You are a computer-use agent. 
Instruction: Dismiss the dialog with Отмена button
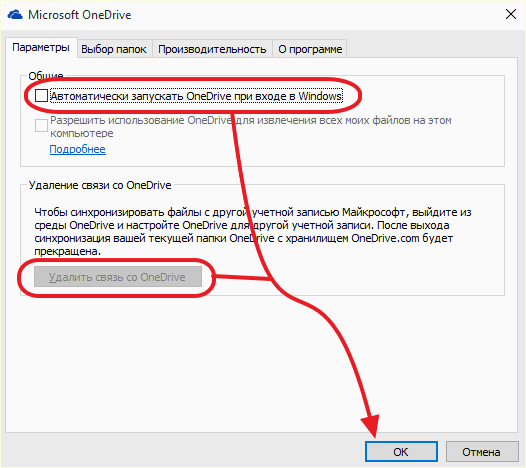[x=481, y=452]
